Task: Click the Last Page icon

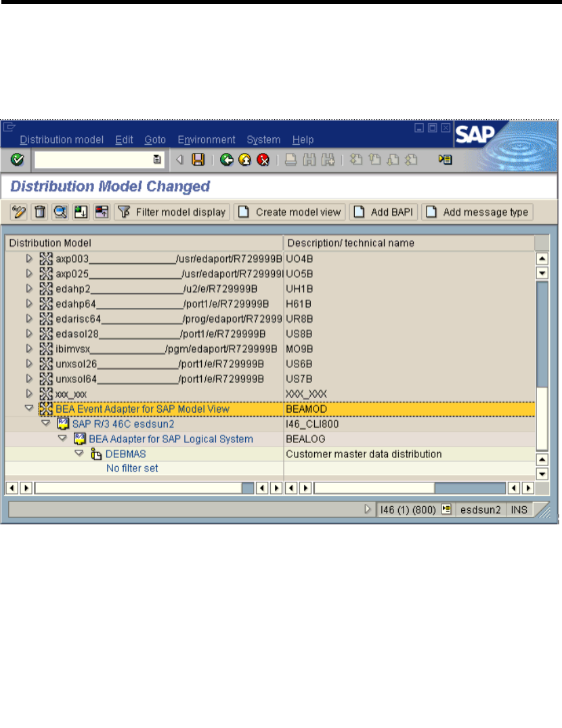Action: [411, 160]
